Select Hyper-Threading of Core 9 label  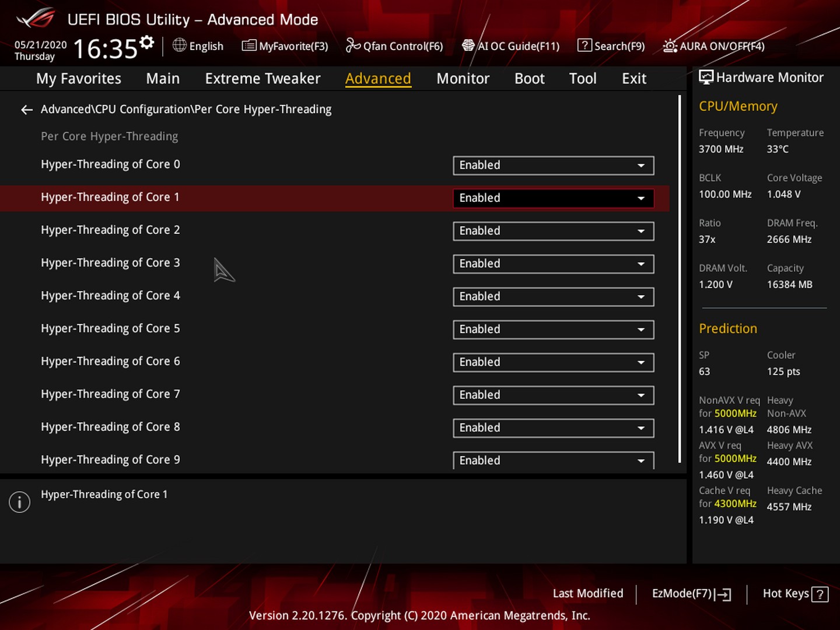click(x=110, y=460)
